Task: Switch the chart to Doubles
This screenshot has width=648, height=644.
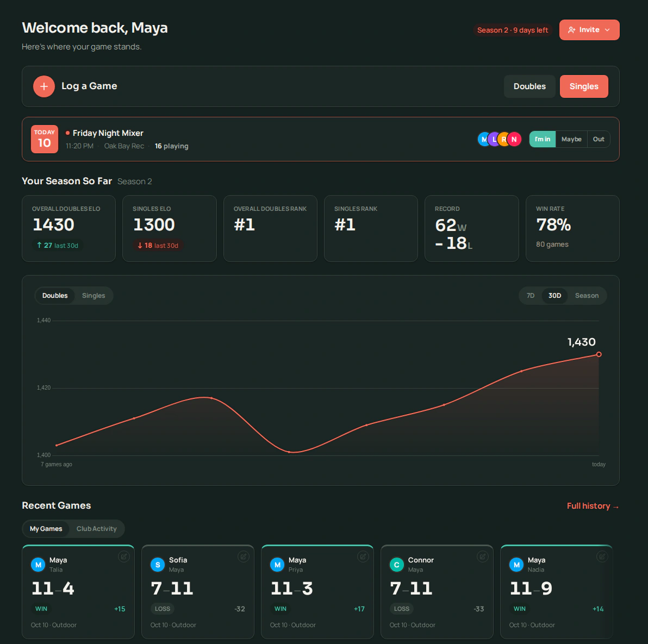Action: (x=55, y=296)
